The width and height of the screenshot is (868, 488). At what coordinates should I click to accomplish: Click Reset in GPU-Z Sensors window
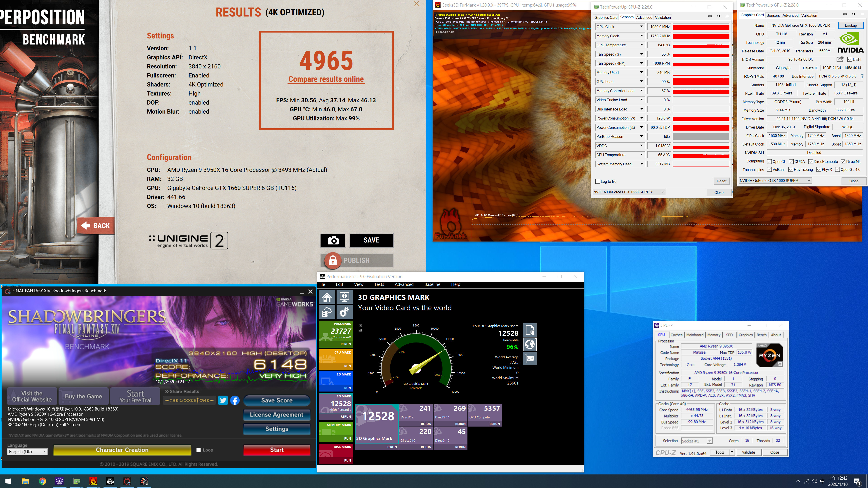(722, 181)
